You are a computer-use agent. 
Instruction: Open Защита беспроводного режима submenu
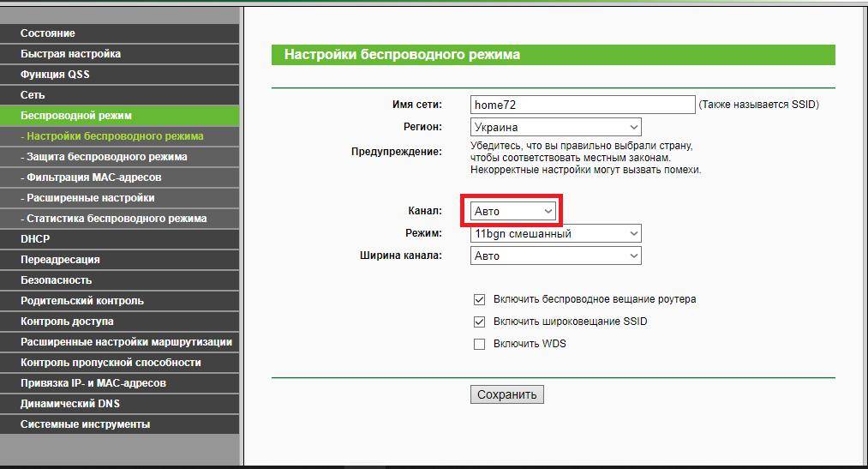coord(104,157)
